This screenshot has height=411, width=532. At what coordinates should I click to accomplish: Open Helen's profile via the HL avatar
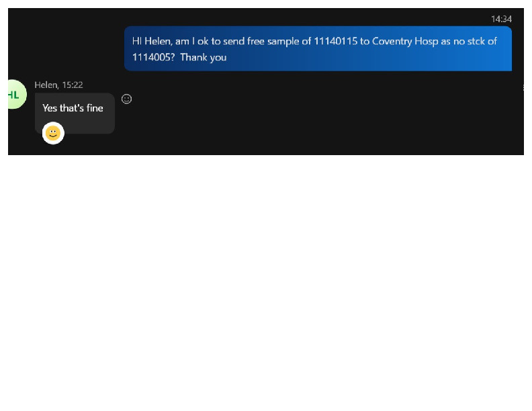[14, 95]
